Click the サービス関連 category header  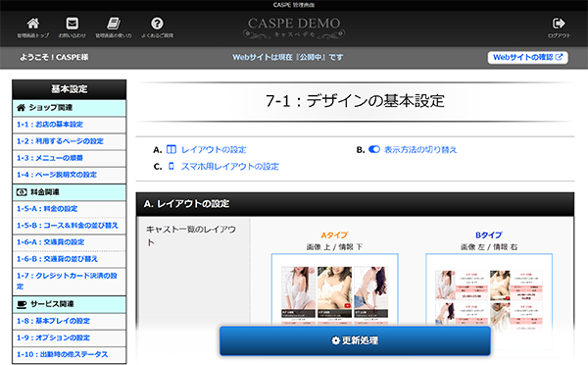coord(70,304)
